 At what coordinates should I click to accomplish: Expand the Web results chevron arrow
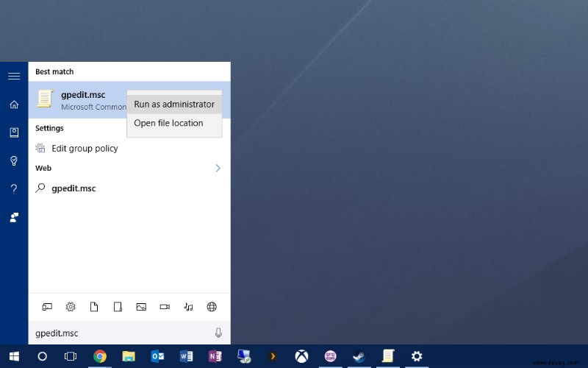pos(218,168)
